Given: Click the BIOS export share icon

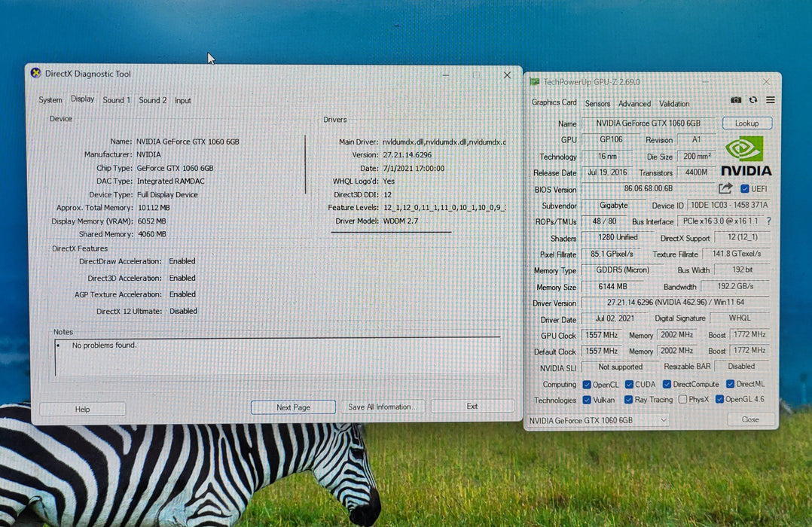Looking at the screenshot, I should click(x=725, y=188).
